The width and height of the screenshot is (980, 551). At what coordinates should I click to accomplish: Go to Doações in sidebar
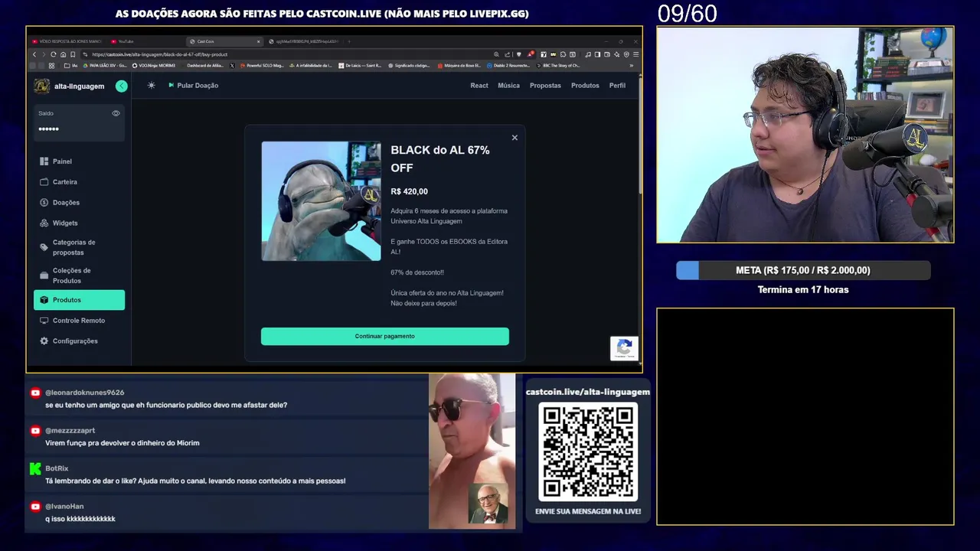tap(79, 203)
